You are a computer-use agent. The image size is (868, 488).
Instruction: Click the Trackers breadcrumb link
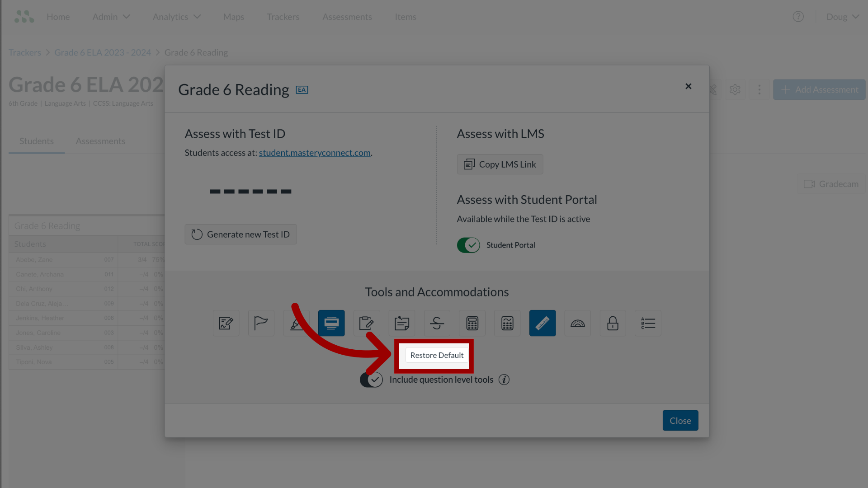click(25, 52)
